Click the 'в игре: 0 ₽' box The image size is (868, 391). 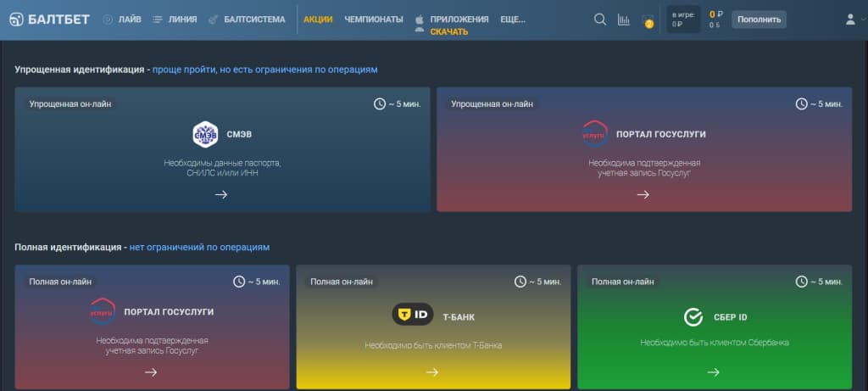pos(683,20)
